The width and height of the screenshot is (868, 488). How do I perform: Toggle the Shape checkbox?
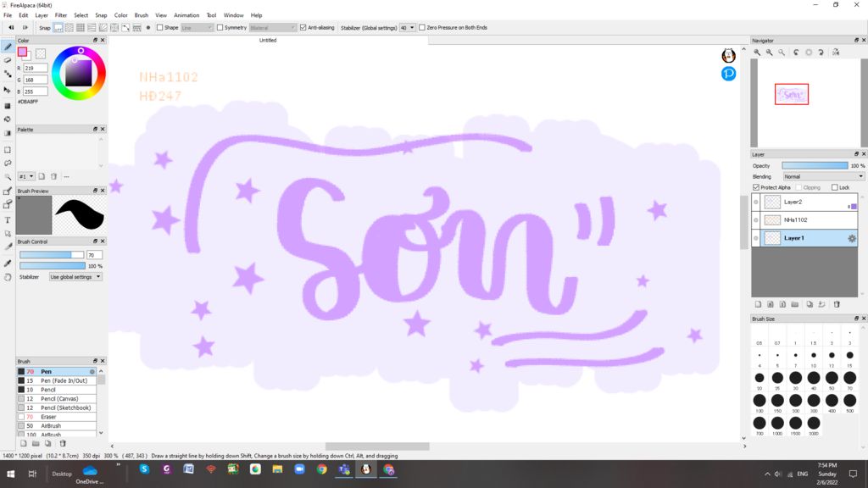coord(159,28)
